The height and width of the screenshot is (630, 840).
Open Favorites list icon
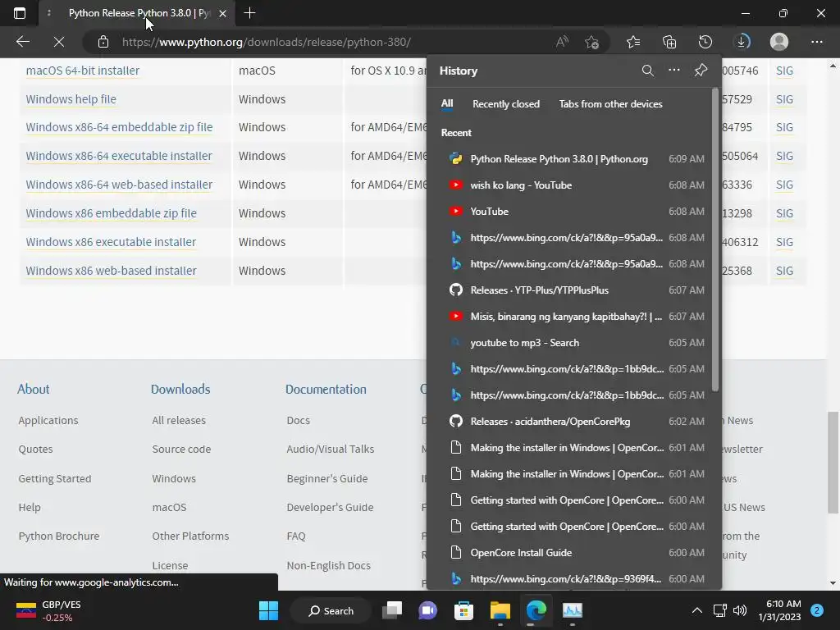click(x=633, y=42)
